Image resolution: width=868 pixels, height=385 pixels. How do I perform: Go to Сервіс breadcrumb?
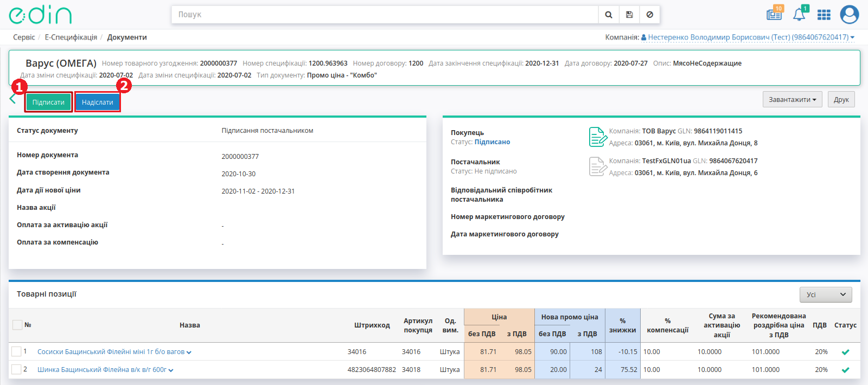pyautogui.click(x=24, y=37)
